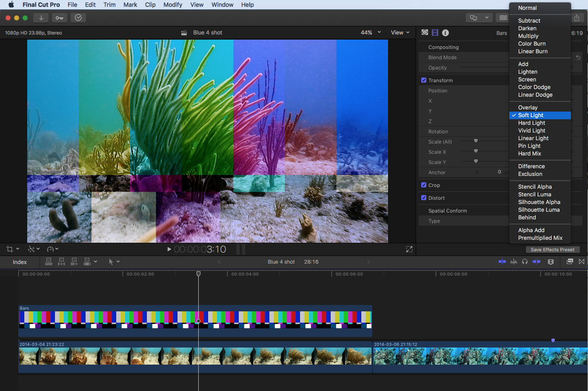Image resolution: width=588 pixels, height=391 pixels.
Task: Click the import media arrow icon
Action: click(41, 18)
